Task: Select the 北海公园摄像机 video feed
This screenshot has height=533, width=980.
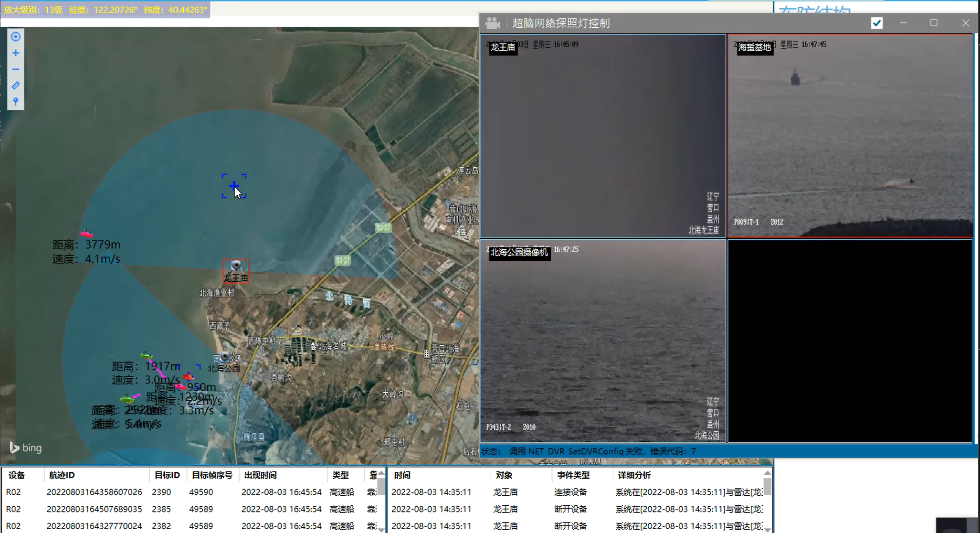Action: tap(602, 341)
